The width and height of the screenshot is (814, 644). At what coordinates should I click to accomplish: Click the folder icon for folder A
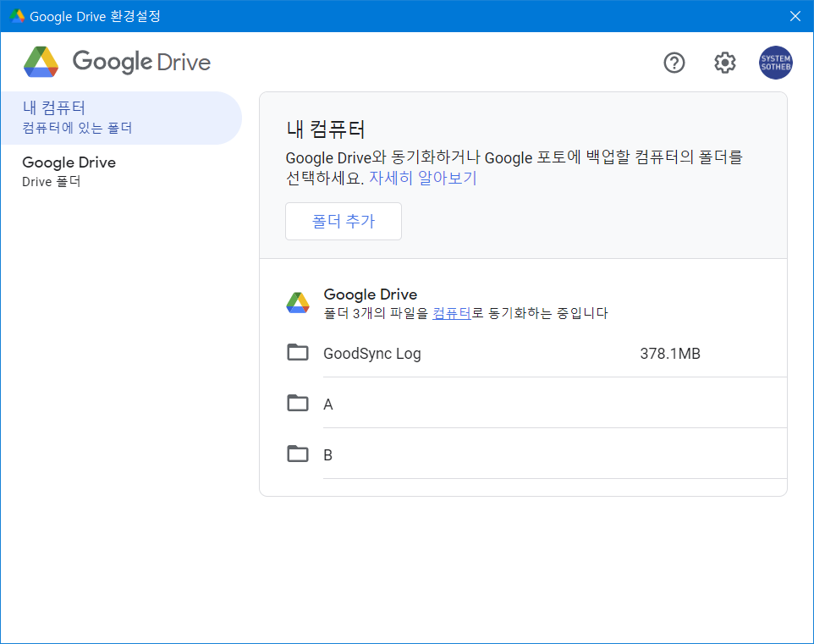pyautogui.click(x=298, y=403)
